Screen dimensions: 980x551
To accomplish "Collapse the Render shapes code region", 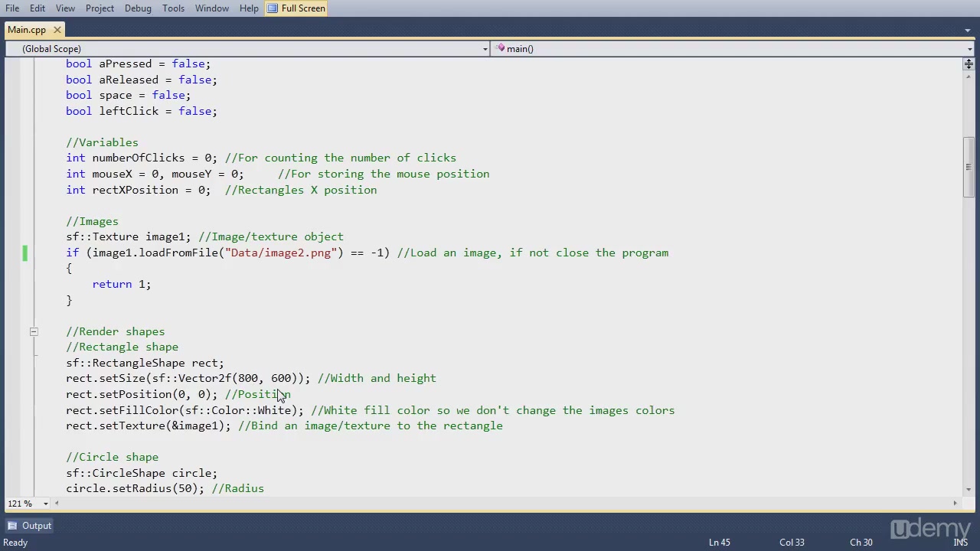I will (x=34, y=331).
